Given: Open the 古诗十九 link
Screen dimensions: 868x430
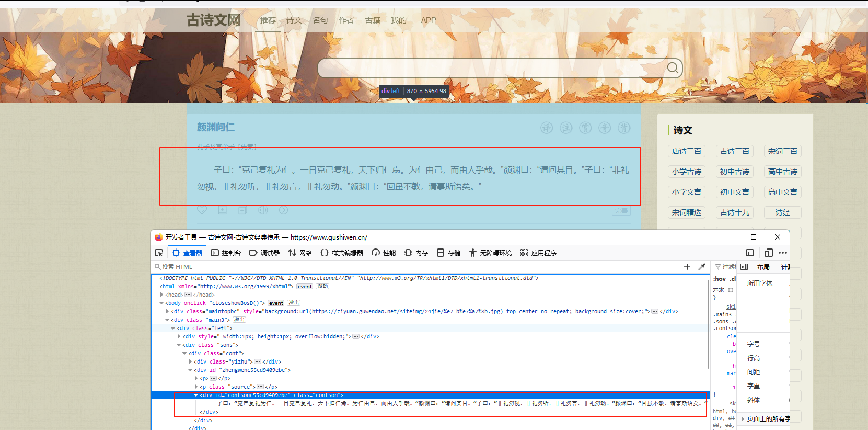Looking at the screenshot, I should (735, 212).
